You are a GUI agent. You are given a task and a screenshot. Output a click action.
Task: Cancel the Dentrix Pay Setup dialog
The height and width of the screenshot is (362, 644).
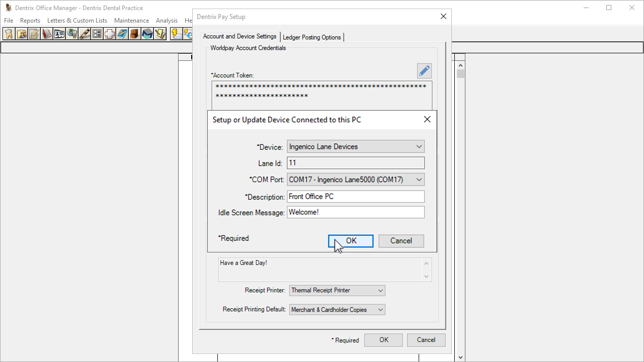point(426,340)
